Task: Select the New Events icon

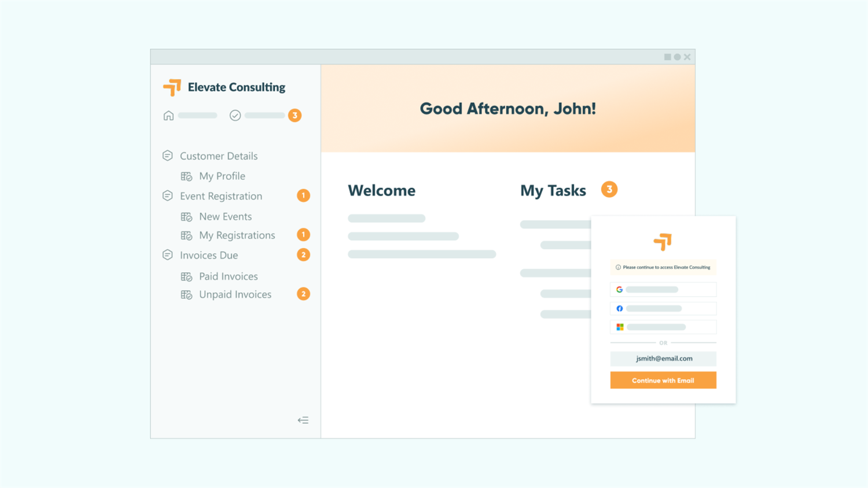Action: (187, 216)
